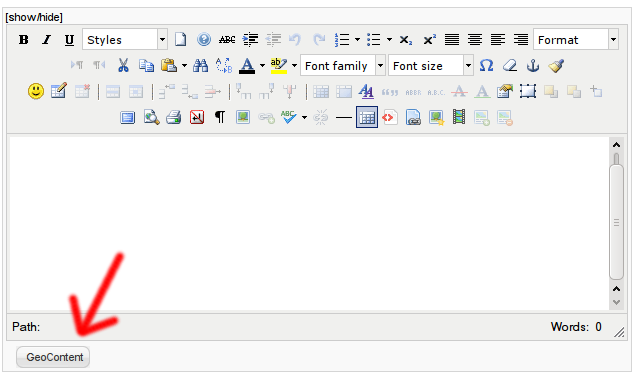This screenshot has width=637, height=376.
Task: Expand bullet list style arrow
Action: pos(389,40)
